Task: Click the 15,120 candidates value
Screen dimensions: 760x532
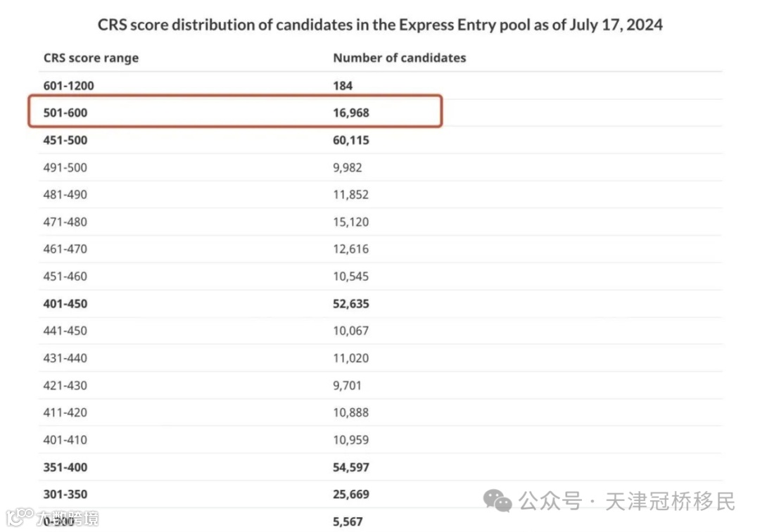Action: (x=350, y=222)
